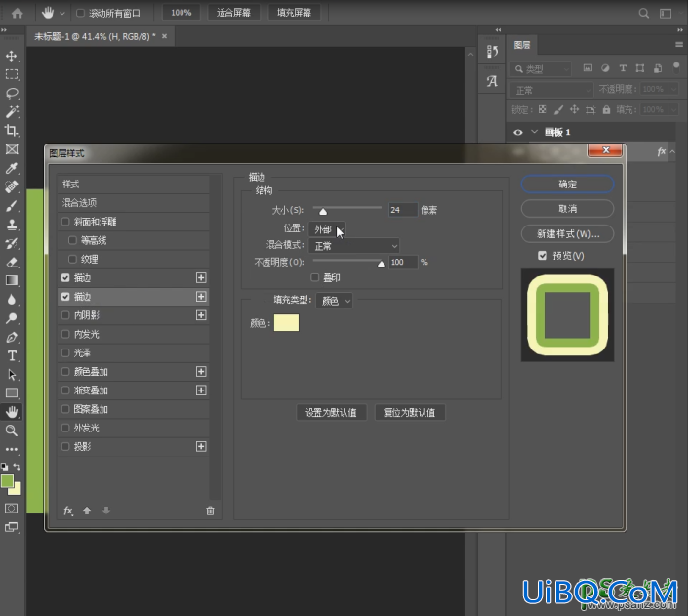Open the fx menu in Layer Style dialog

tap(68, 511)
